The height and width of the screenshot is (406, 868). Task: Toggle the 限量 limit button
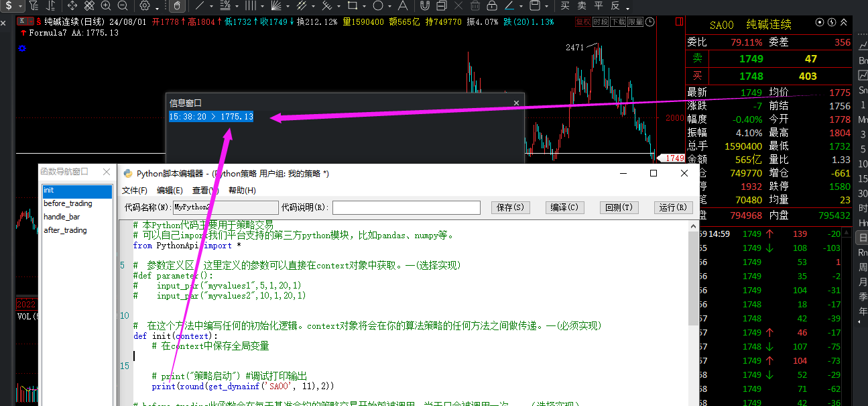point(635,21)
